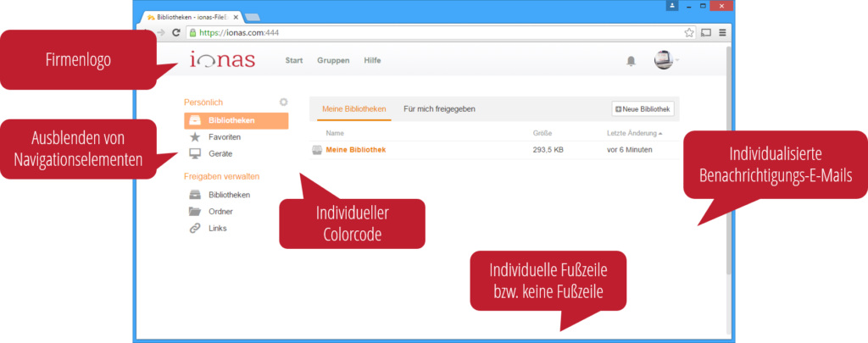Sort by Letzte Änderung column
The width and height of the screenshot is (868, 343).
click(x=634, y=133)
